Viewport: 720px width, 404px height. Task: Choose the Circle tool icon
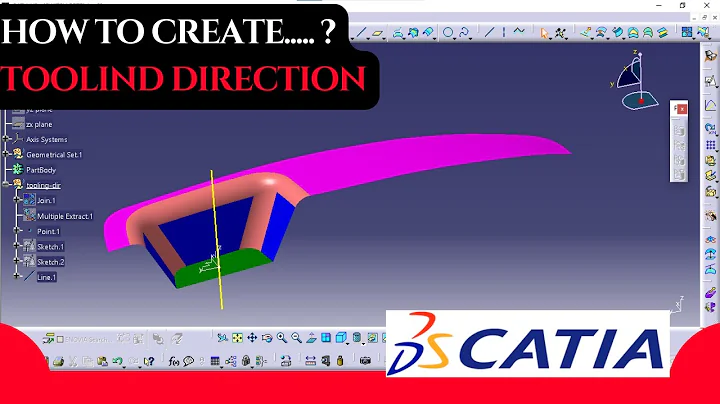click(448, 32)
